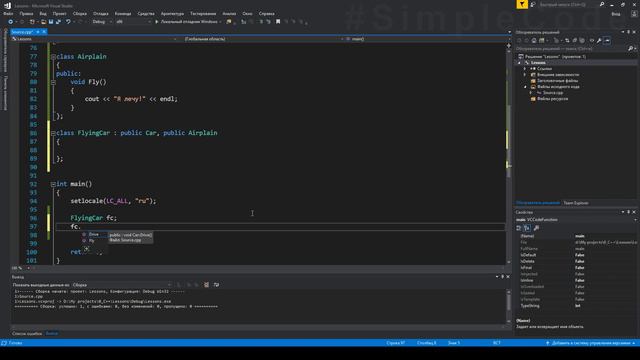640x360 pixels.
Task: Click the navigate backward circle icon
Action: 11,22
